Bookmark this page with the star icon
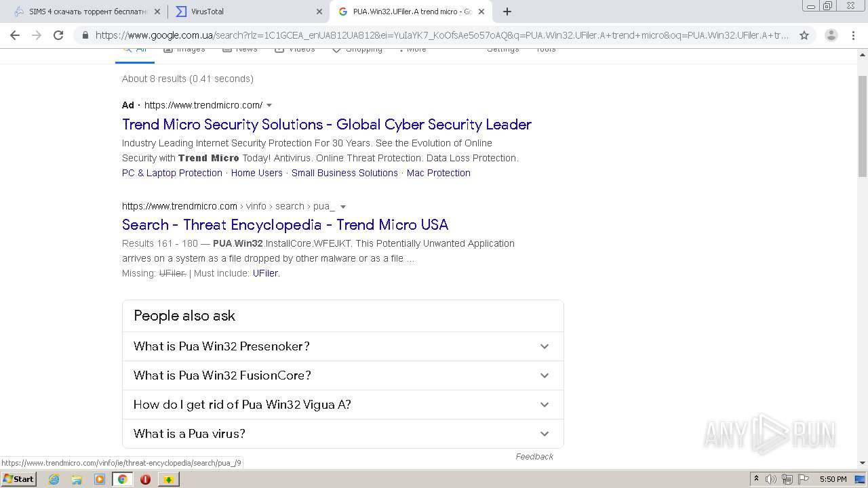Viewport: 868px width, 488px height. 804,35
